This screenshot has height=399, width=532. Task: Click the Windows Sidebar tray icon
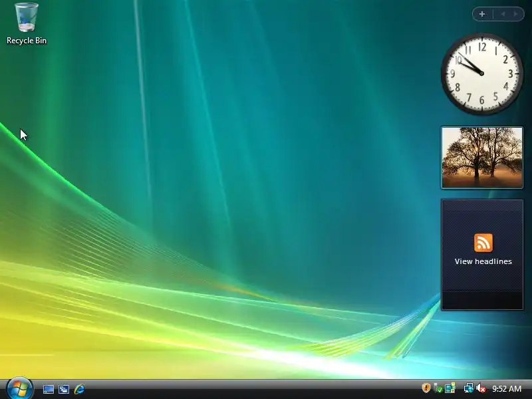pyautogui.click(x=450, y=388)
